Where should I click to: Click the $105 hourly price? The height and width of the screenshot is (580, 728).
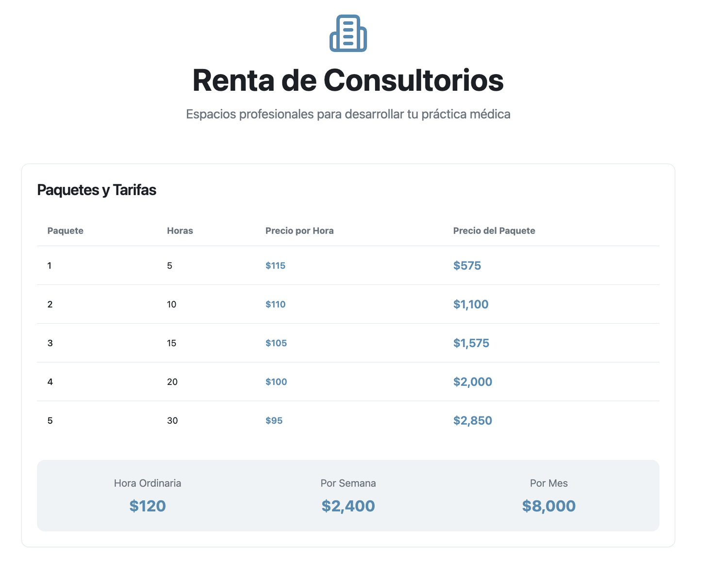tap(276, 343)
